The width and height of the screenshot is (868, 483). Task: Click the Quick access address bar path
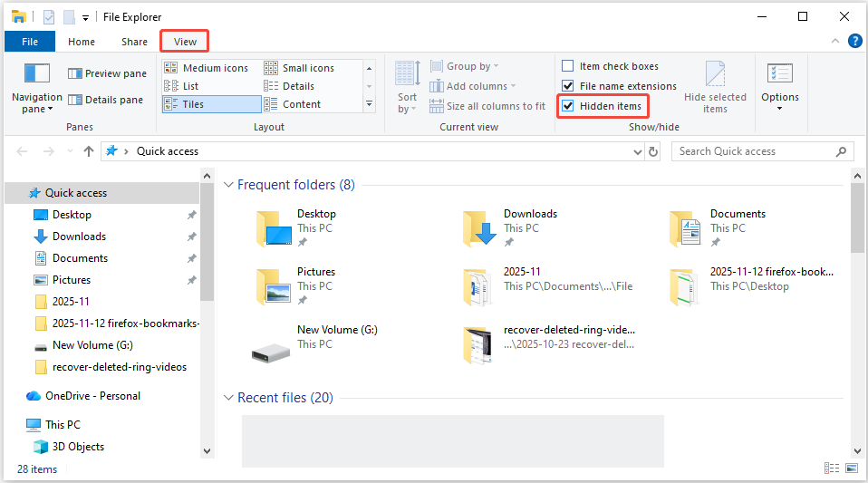tap(168, 151)
